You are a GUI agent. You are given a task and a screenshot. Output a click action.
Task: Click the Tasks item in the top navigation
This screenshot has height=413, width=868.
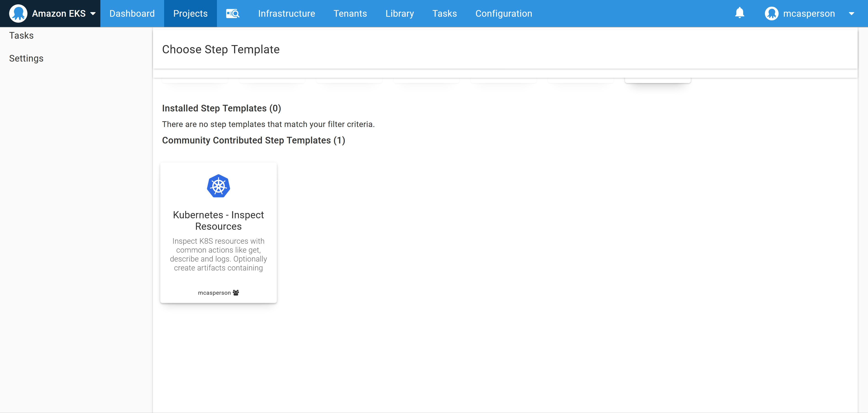click(445, 13)
